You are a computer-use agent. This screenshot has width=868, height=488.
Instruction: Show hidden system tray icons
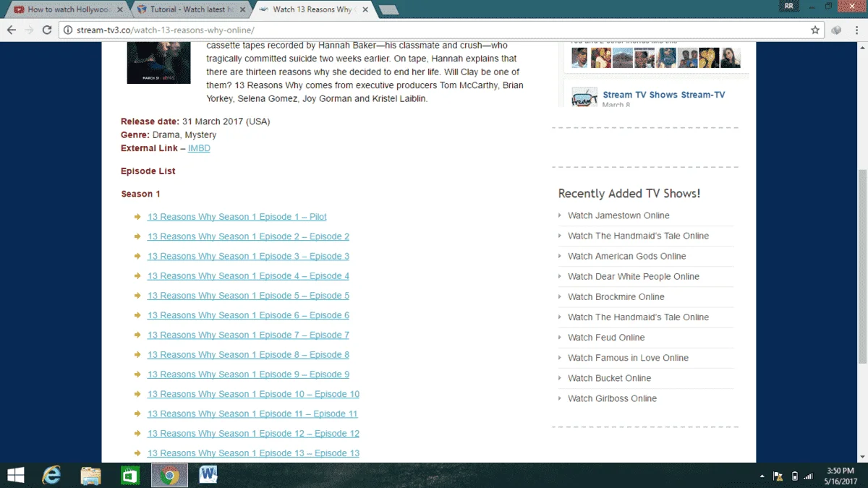coord(762,476)
